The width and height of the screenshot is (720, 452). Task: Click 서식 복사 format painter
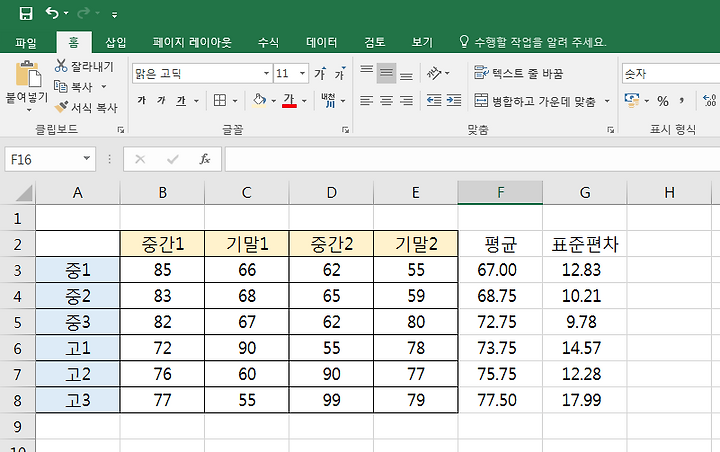[85, 107]
